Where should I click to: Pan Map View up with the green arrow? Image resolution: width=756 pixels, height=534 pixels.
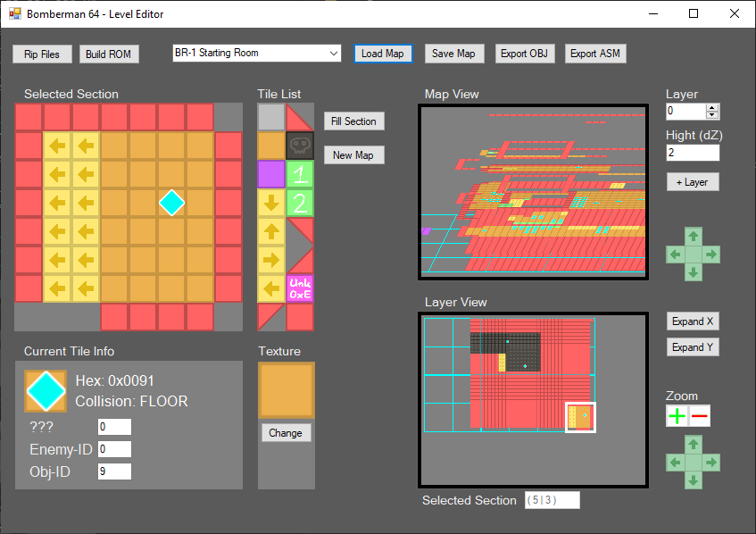point(693,237)
